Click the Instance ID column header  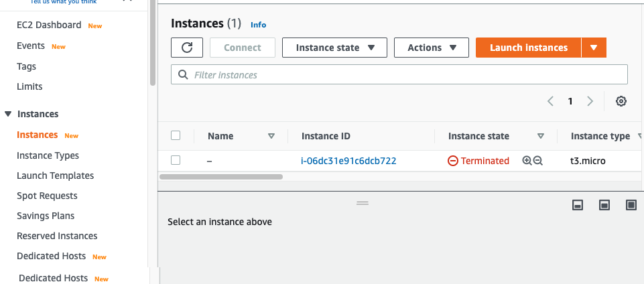tap(326, 136)
